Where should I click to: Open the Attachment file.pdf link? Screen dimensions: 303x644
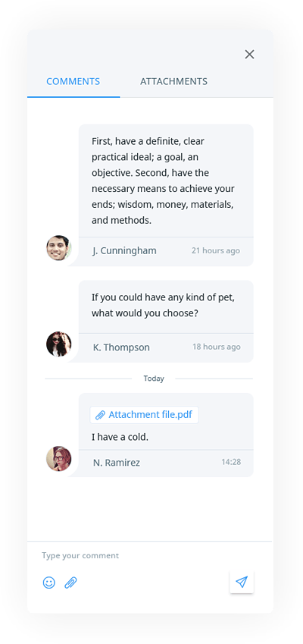(x=145, y=415)
